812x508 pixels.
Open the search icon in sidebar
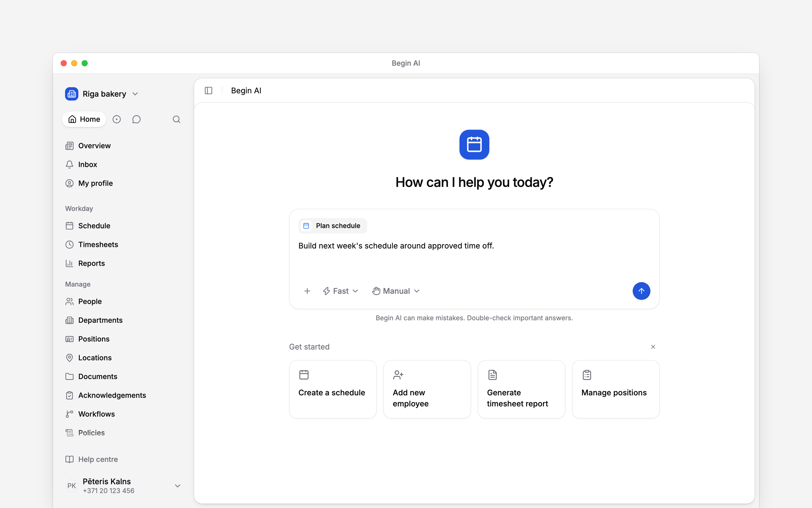tap(177, 119)
